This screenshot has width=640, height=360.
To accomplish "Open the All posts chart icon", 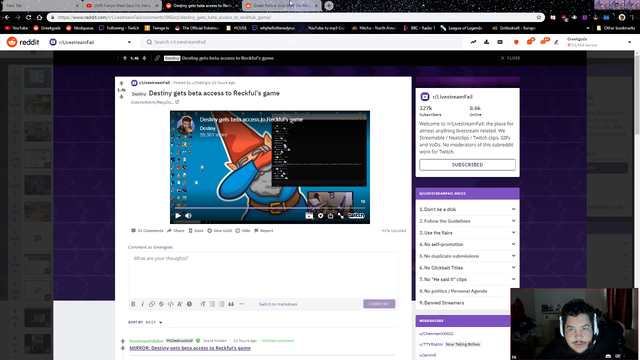I will tap(487, 42).
